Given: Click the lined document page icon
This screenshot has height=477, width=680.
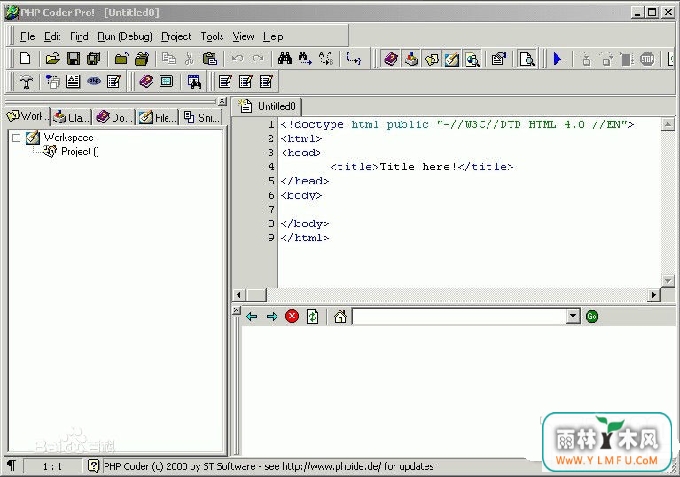Looking at the screenshot, I should pyautogui.click(x=73, y=81).
